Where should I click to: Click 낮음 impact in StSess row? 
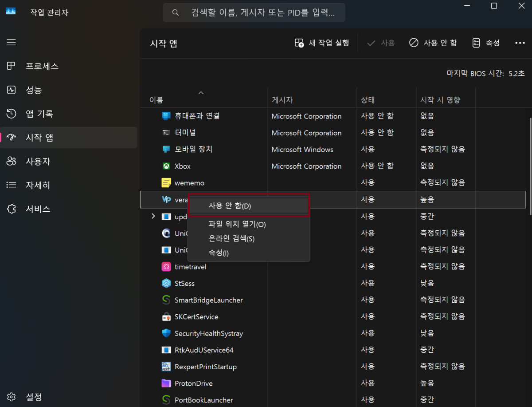427,283
